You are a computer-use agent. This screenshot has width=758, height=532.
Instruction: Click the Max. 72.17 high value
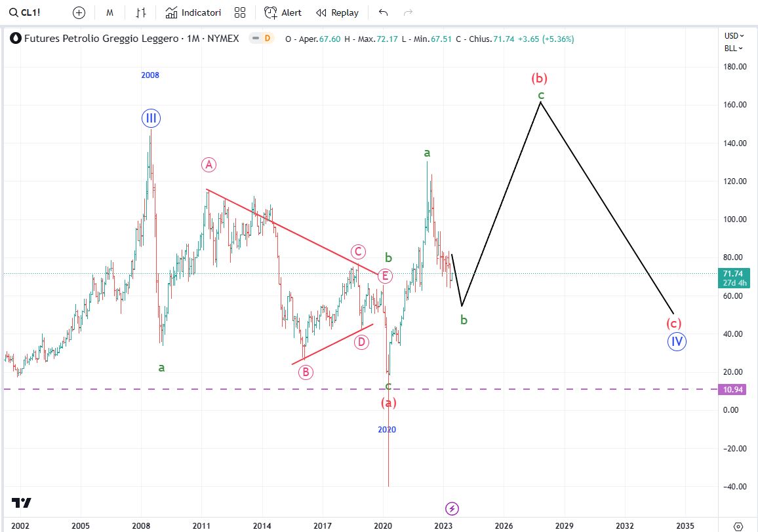pos(370,39)
